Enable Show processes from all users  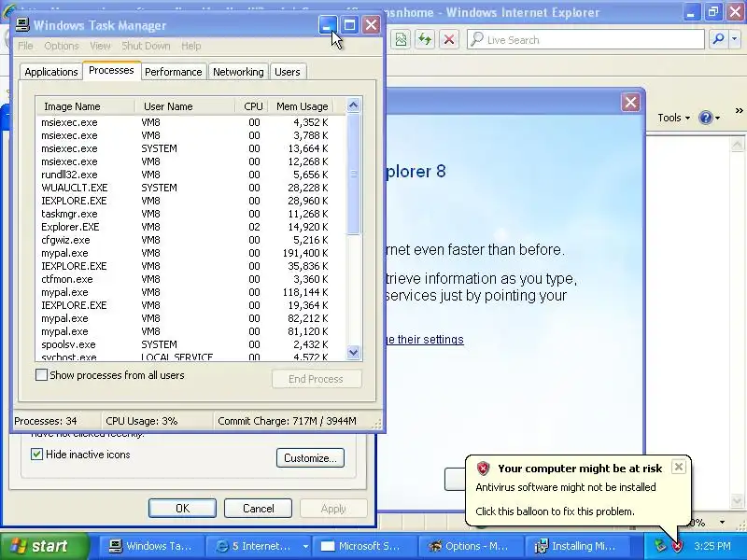[41, 375]
